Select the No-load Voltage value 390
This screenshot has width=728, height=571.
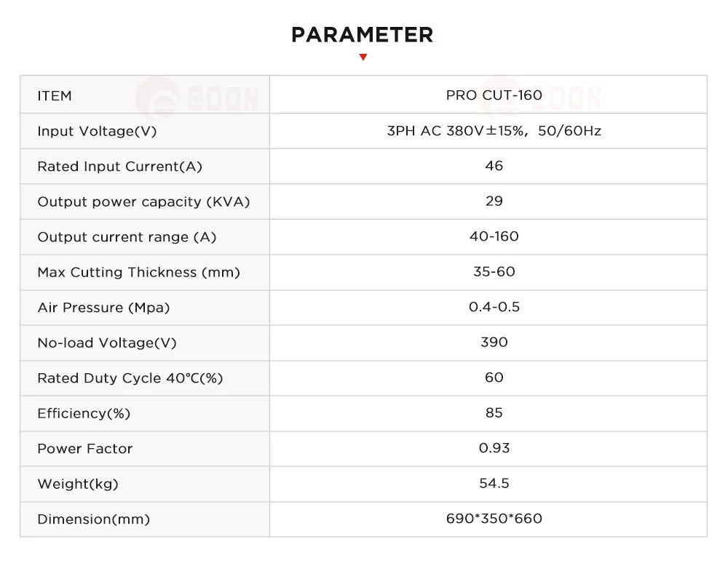[494, 342]
